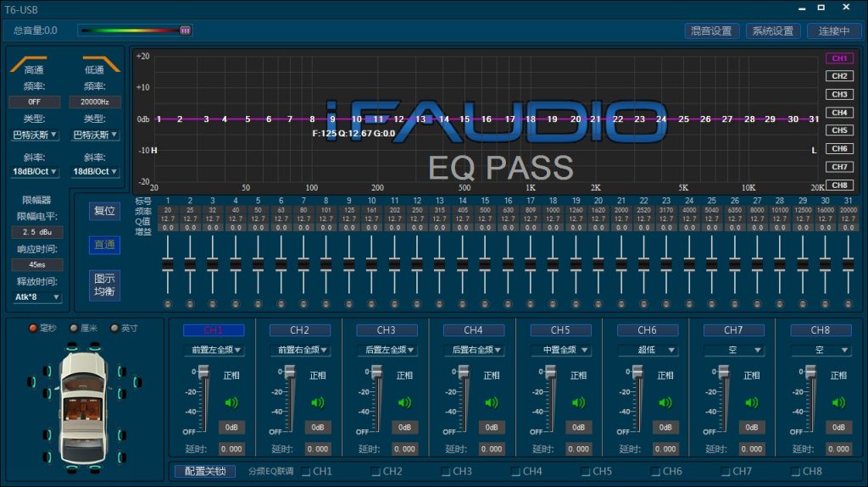Open the mixer settings button
868x487 pixels.
(711, 31)
